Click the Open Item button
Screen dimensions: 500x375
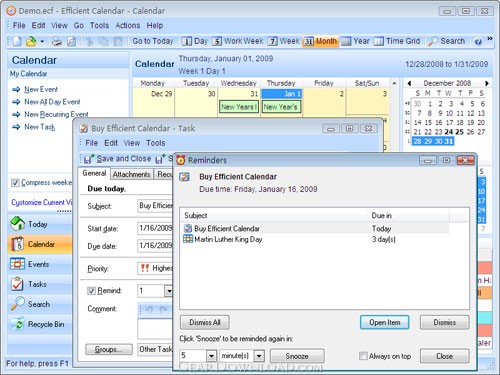click(x=385, y=322)
